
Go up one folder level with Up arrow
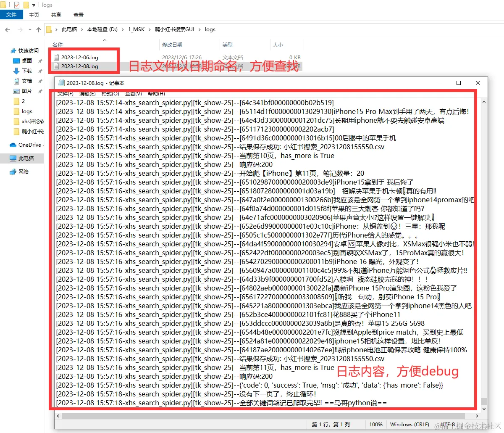(39, 29)
